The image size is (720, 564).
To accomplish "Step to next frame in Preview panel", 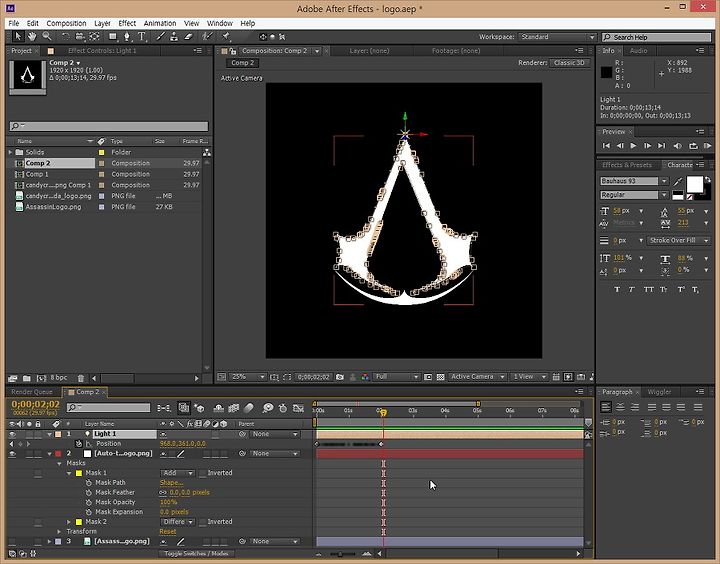I will point(647,146).
